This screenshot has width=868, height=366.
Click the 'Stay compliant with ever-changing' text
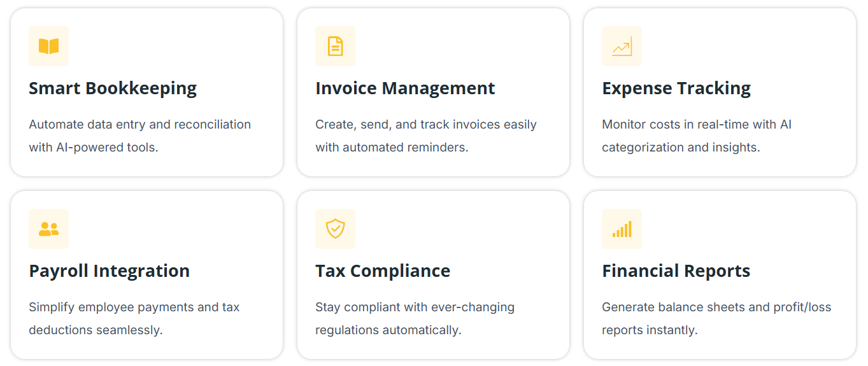[415, 307]
